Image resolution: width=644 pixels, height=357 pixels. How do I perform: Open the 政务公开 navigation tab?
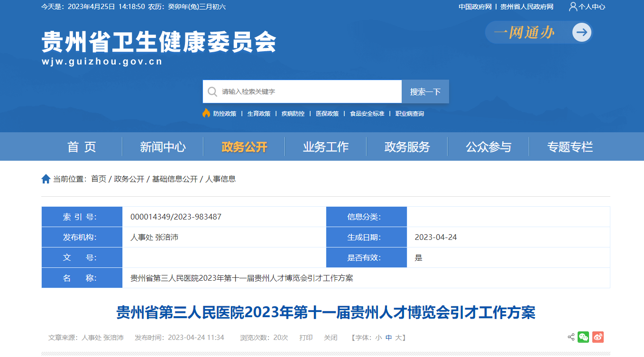[x=244, y=147]
